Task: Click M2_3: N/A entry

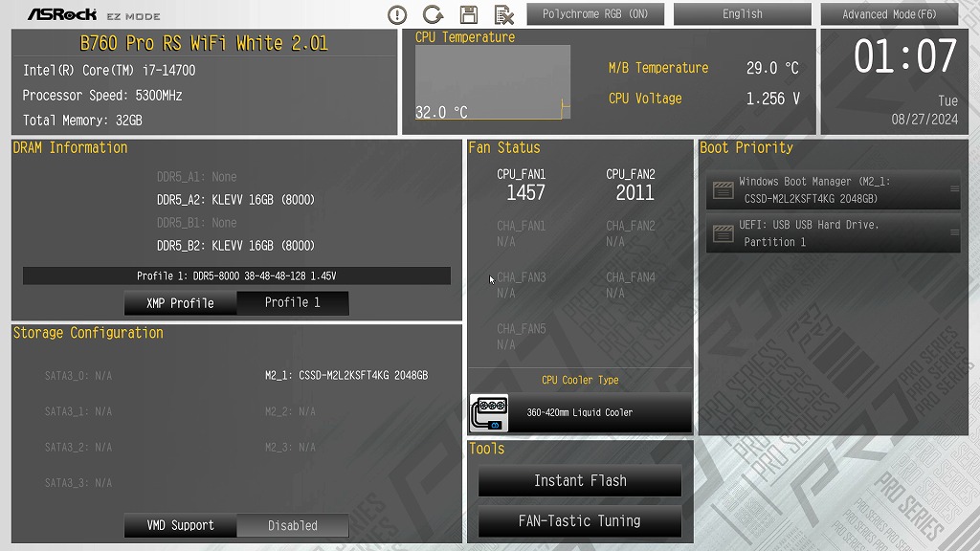Action: pyautogui.click(x=290, y=447)
